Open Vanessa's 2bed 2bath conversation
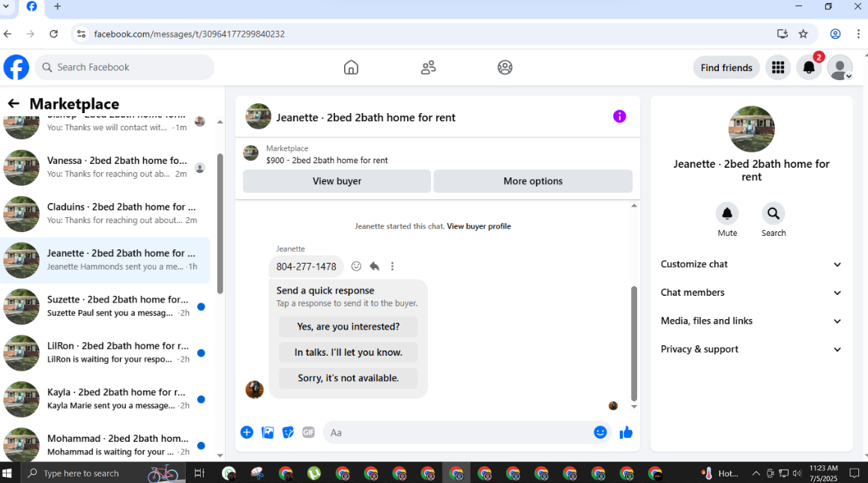Viewport: 868px width, 483px height. [x=105, y=167]
